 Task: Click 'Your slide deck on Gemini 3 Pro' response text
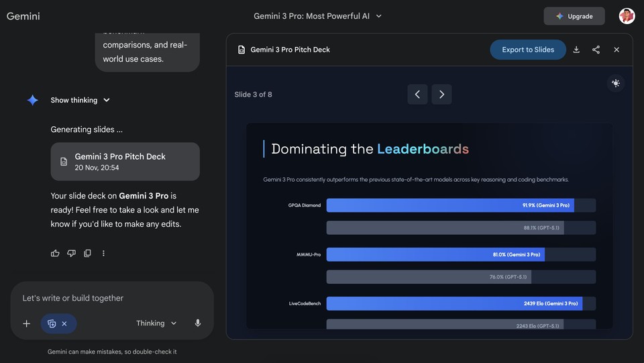coord(125,210)
